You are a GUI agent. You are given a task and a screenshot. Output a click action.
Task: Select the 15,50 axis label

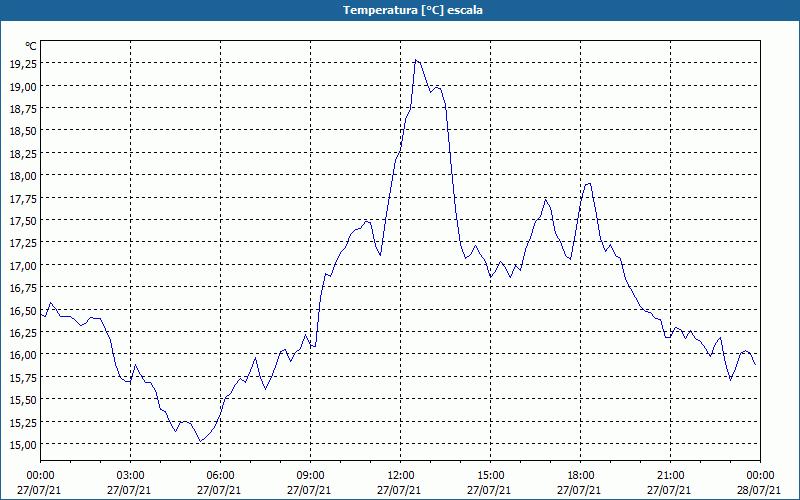point(23,400)
